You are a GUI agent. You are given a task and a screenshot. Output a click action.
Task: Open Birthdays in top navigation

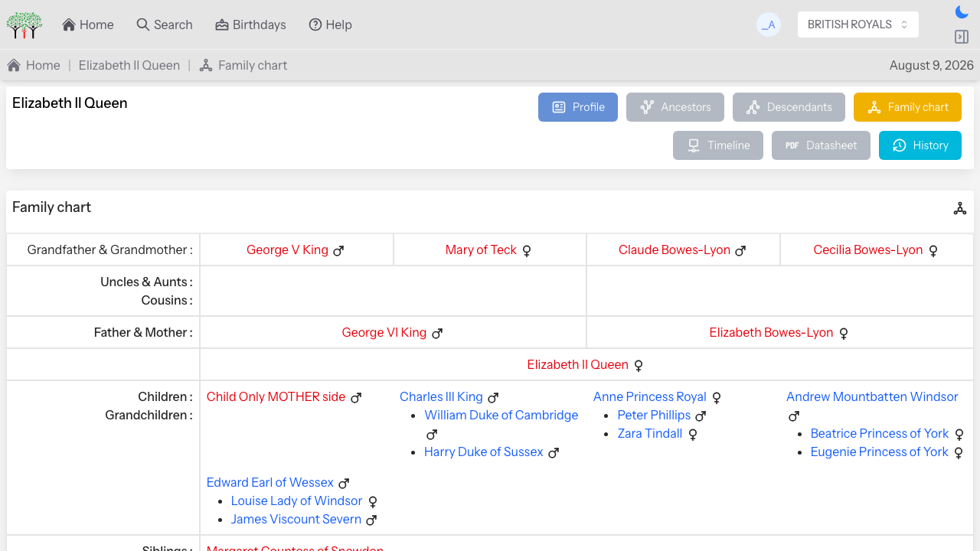coord(251,24)
